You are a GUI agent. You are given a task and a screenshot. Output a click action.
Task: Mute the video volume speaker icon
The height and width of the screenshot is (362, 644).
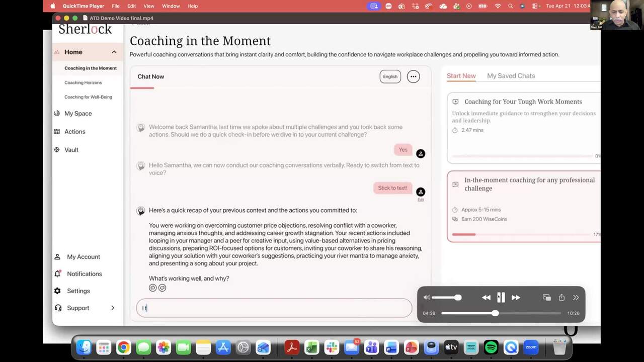(427, 298)
